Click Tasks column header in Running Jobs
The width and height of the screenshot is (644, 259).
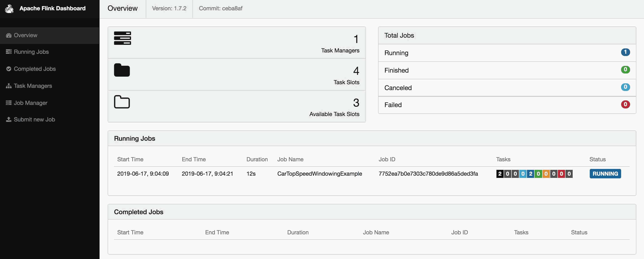[503, 159]
